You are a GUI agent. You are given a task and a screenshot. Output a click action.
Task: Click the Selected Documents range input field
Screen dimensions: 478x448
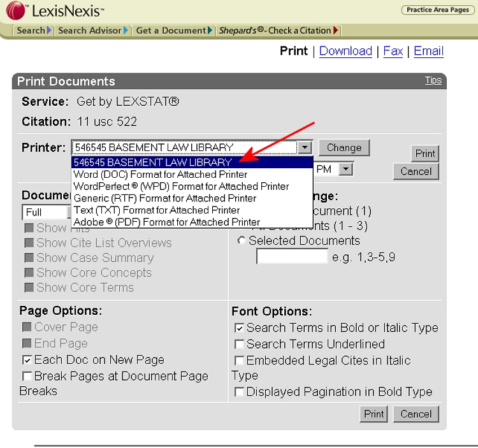[x=291, y=257]
